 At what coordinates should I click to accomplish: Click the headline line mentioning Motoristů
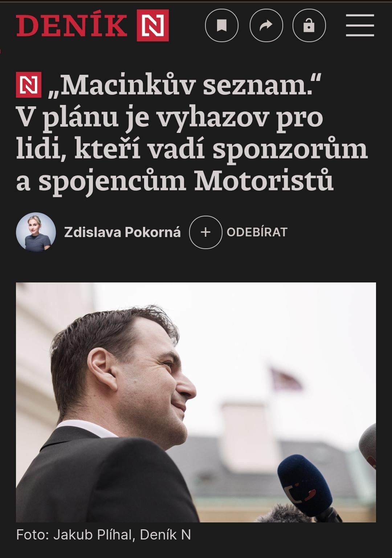pos(175,180)
